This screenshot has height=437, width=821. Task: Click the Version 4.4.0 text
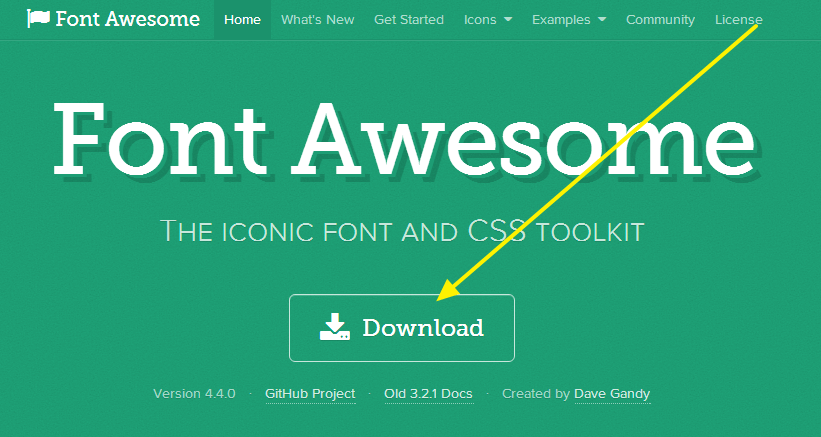coord(194,394)
